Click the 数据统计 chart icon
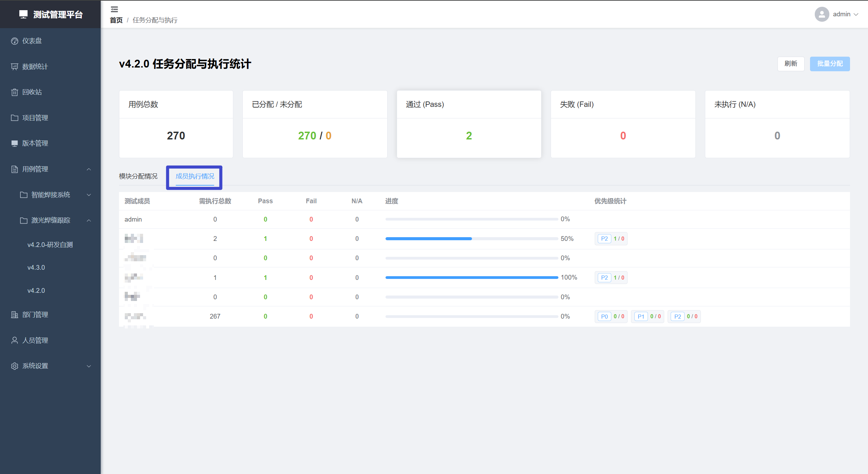Viewport: 868px width, 474px height. tap(15, 67)
